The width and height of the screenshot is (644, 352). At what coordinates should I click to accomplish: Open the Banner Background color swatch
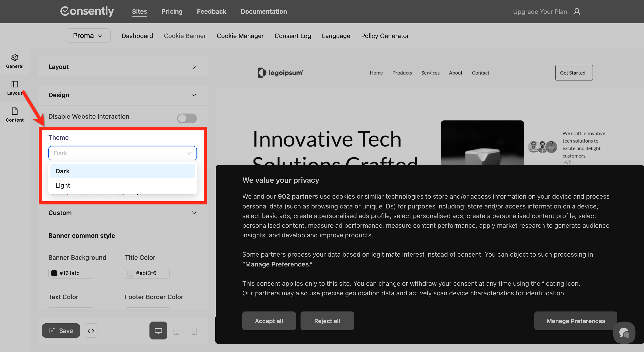point(54,273)
